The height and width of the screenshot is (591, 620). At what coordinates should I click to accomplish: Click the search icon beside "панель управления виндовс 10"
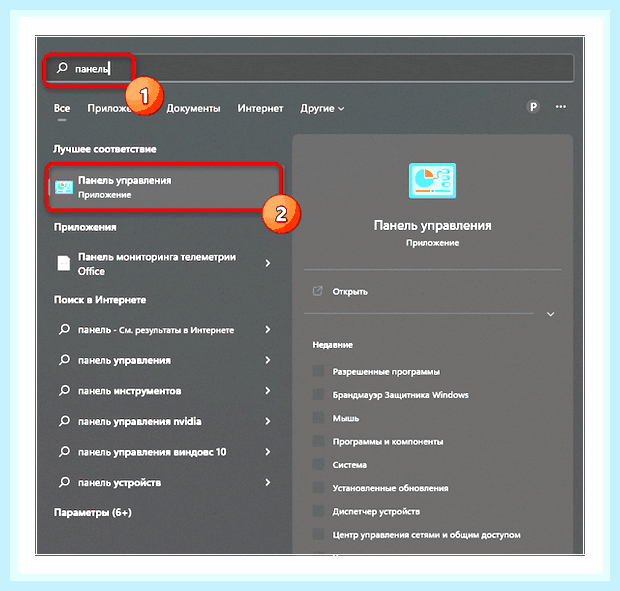tap(64, 451)
